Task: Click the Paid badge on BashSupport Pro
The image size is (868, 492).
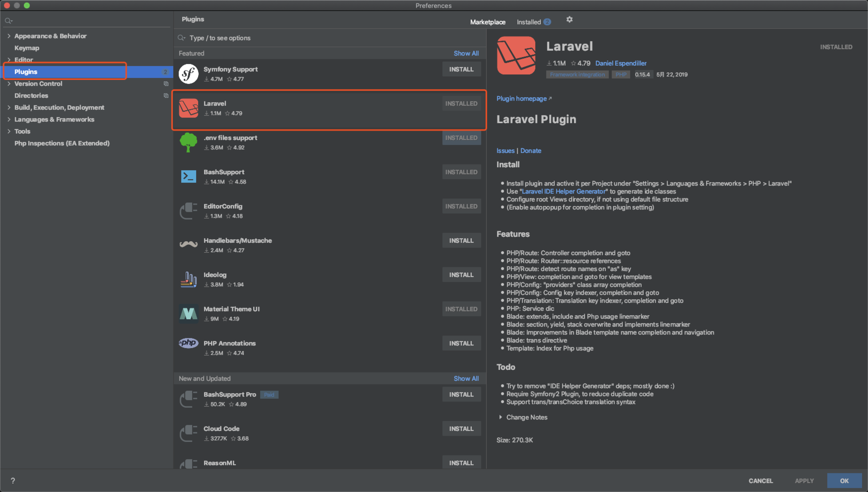Action: point(269,395)
